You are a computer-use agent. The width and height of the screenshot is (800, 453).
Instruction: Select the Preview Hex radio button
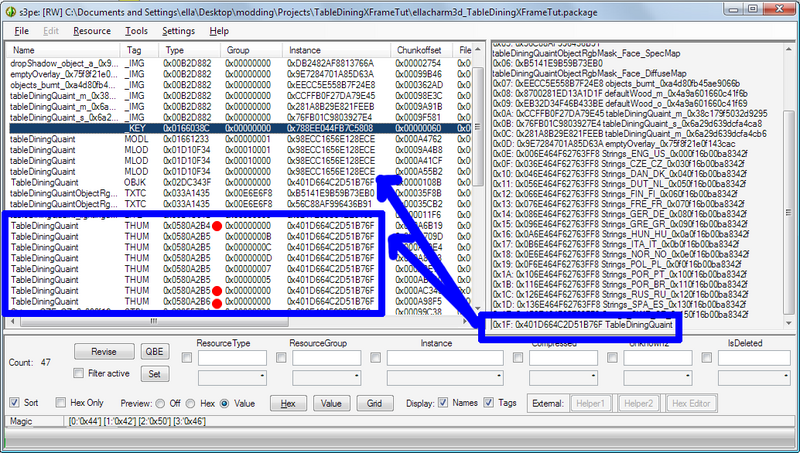[x=190, y=404]
